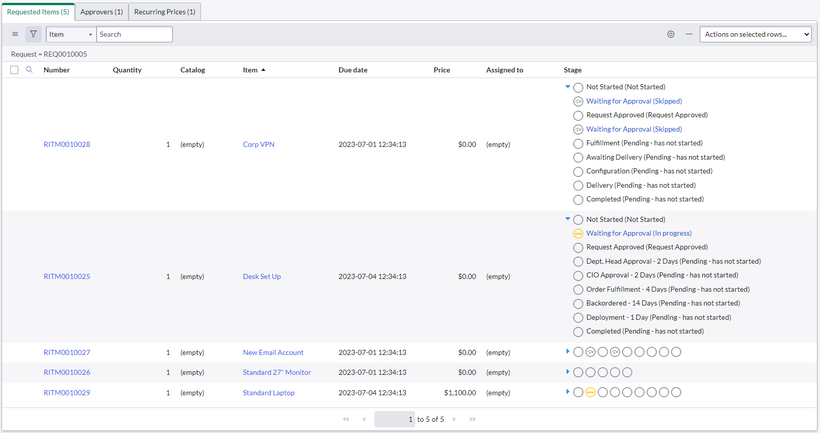This screenshot has width=820, height=433.
Task: Collapse Corp VPN stage list
Action: point(567,87)
